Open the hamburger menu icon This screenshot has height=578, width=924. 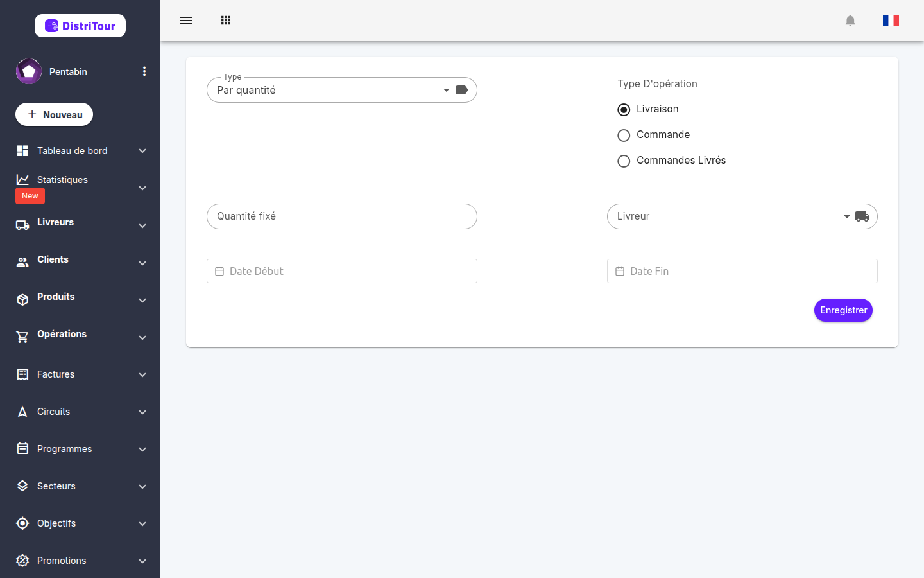pyautogui.click(x=186, y=21)
